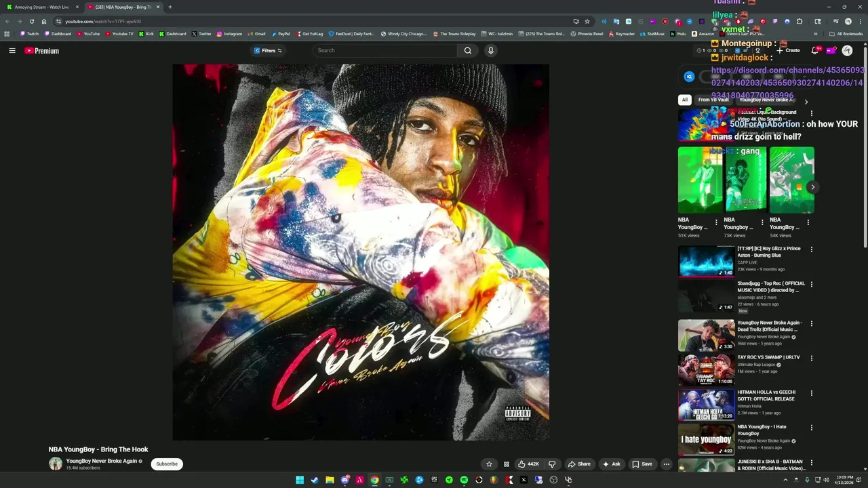868x488 pixels.
Task: Open YoungBoy Never Broke Again channel name
Action: click(x=102, y=461)
